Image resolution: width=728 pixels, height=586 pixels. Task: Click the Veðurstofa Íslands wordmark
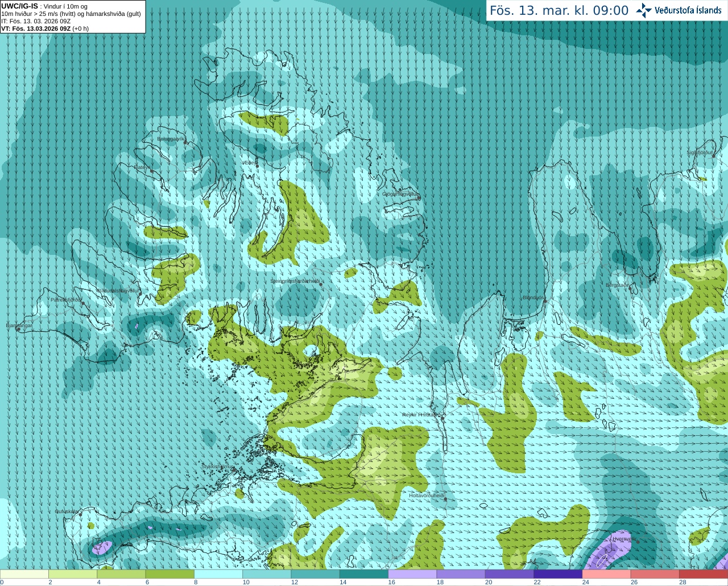[x=688, y=10]
